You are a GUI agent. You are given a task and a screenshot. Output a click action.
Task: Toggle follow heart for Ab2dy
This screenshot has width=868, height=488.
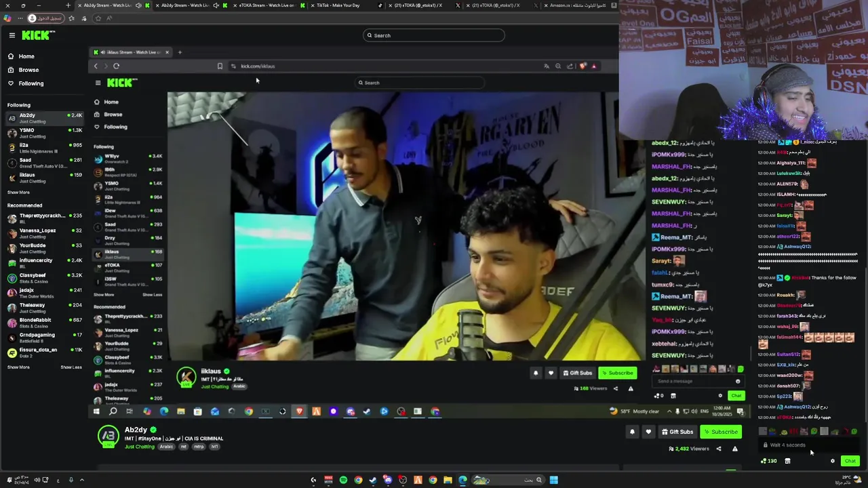(648, 432)
